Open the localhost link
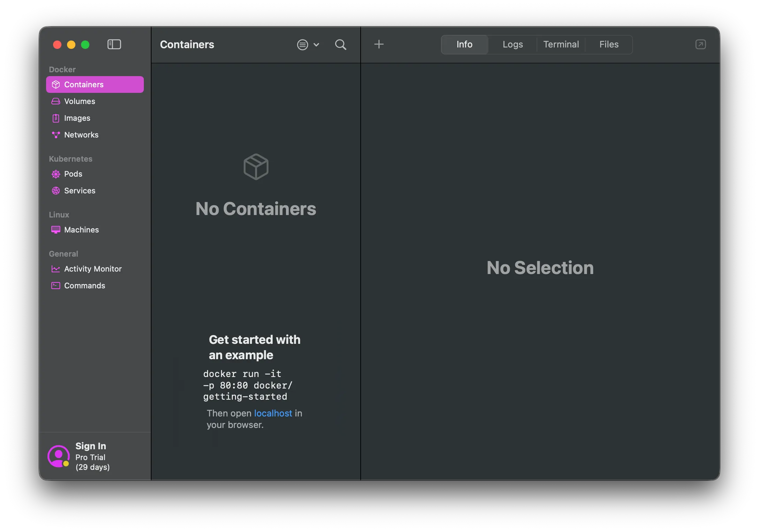 coord(273,413)
